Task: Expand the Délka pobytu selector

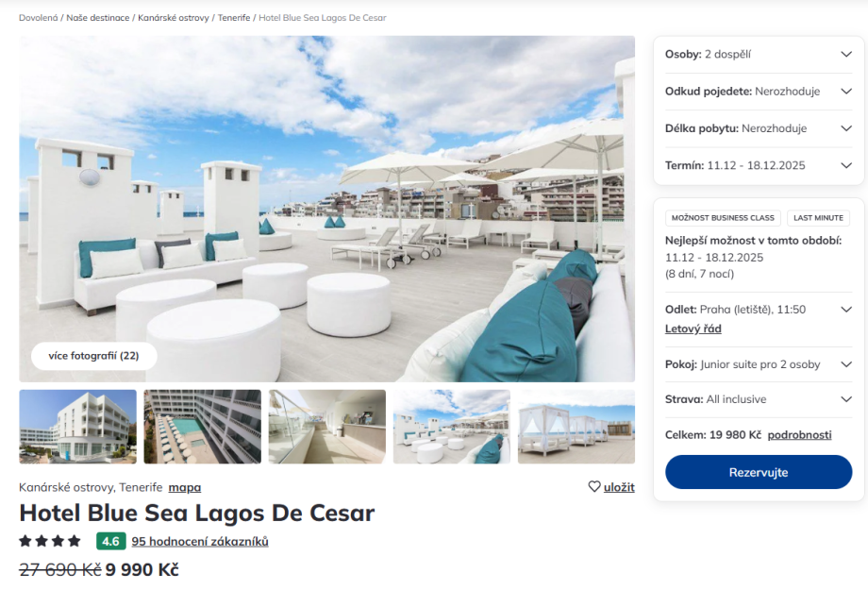Action: click(759, 128)
